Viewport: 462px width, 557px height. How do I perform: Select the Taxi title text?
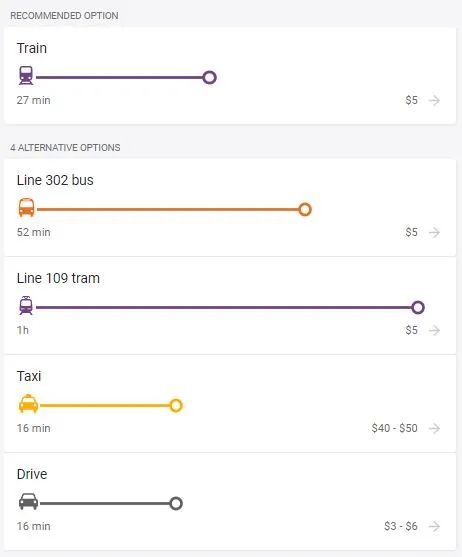pyautogui.click(x=29, y=376)
